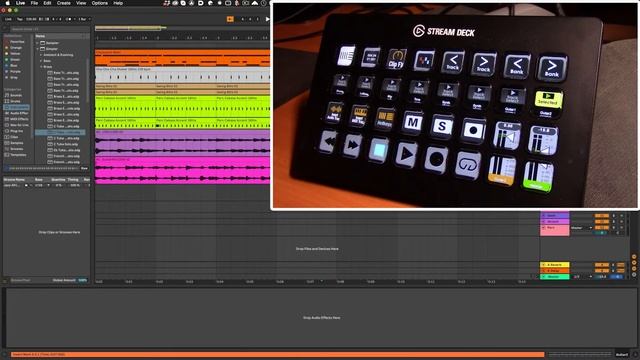Select Favorites in Collections
Image resolution: width=640 pixels, height=360 pixels.
[17, 42]
